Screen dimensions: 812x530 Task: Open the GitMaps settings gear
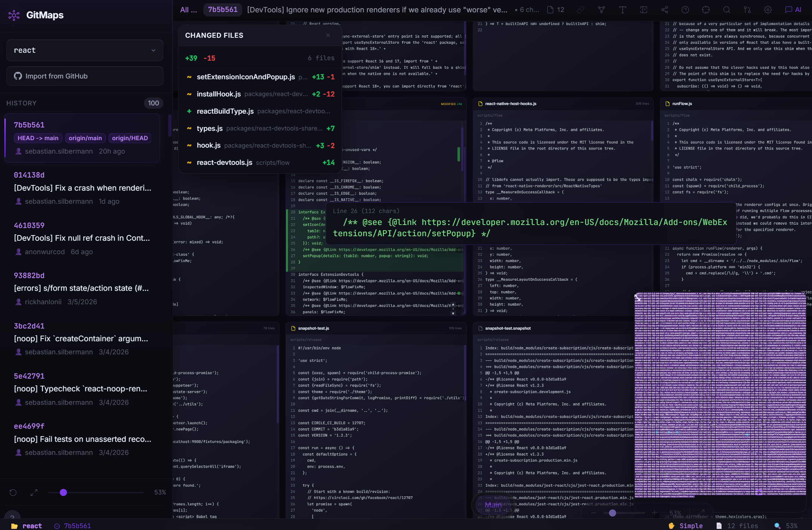coord(768,10)
